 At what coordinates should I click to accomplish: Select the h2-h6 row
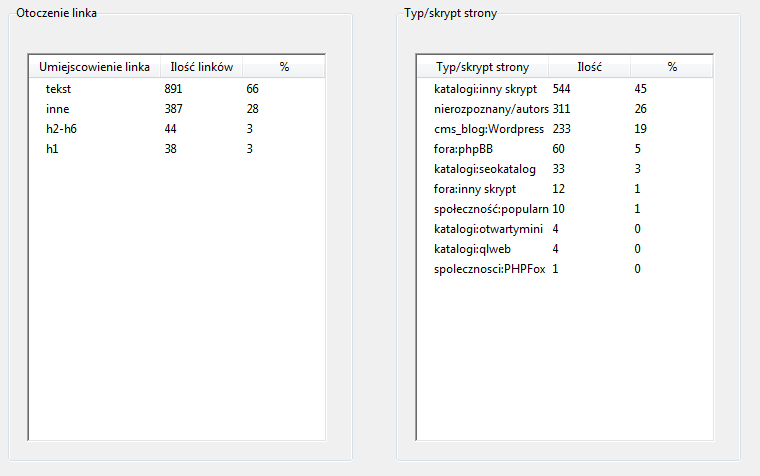(62, 129)
